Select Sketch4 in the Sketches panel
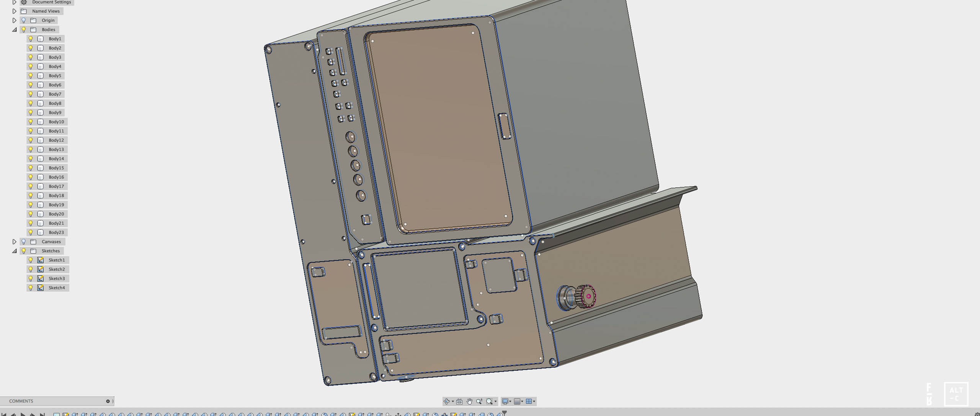 coord(57,287)
